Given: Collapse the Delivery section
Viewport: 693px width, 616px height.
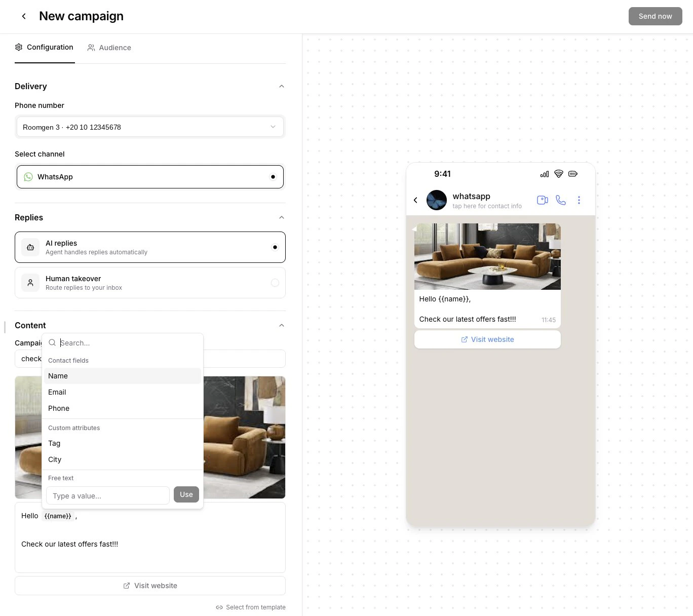Looking at the screenshot, I should pyautogui.click(x=282, y=86).
